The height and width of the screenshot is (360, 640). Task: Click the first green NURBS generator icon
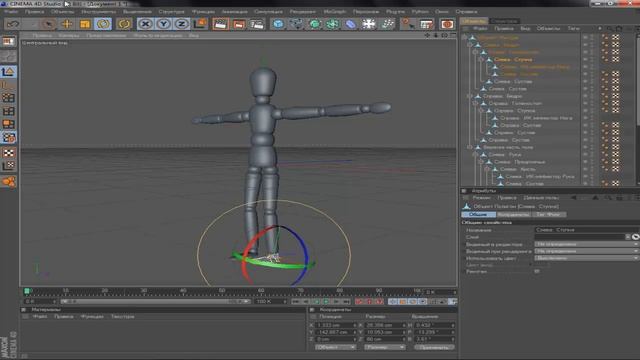coord(315,24)
